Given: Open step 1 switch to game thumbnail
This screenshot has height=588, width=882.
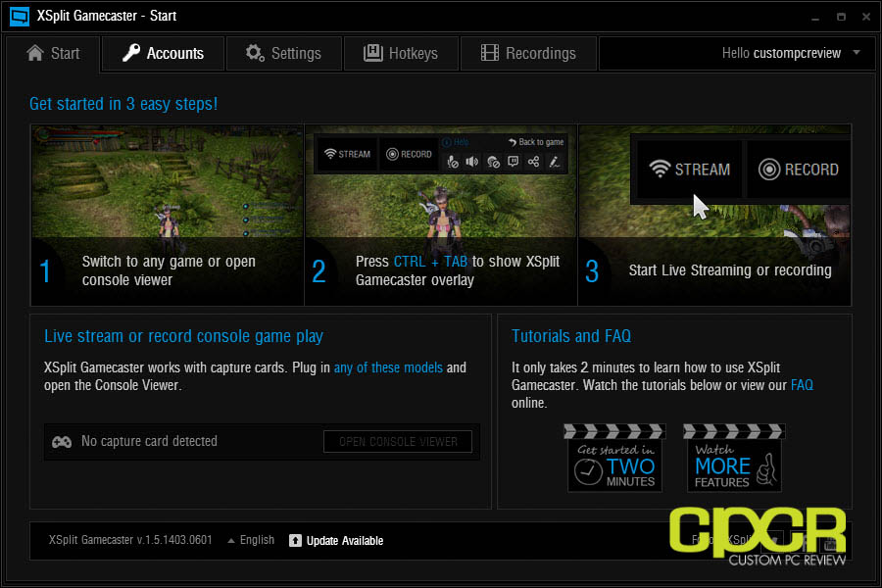Looking at the screenshot, I should (167, 215).
